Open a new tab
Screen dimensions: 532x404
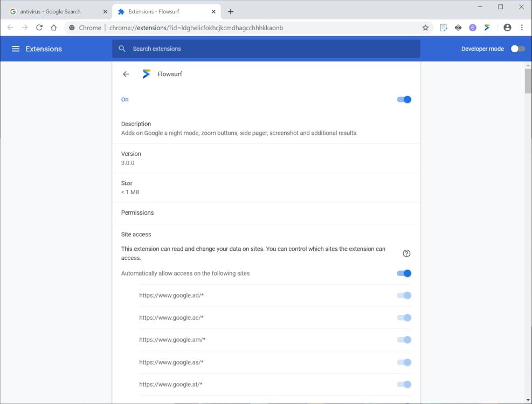(x=231, y=11)
